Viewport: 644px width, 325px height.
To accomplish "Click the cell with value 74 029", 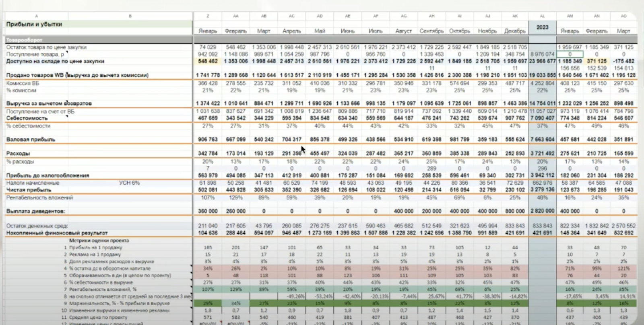I will 208,47.
